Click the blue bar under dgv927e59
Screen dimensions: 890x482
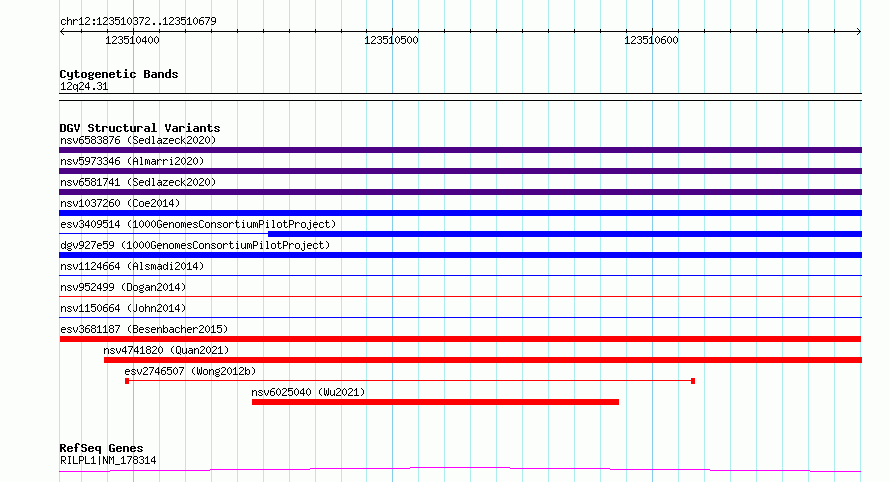(x=460, y=255)
